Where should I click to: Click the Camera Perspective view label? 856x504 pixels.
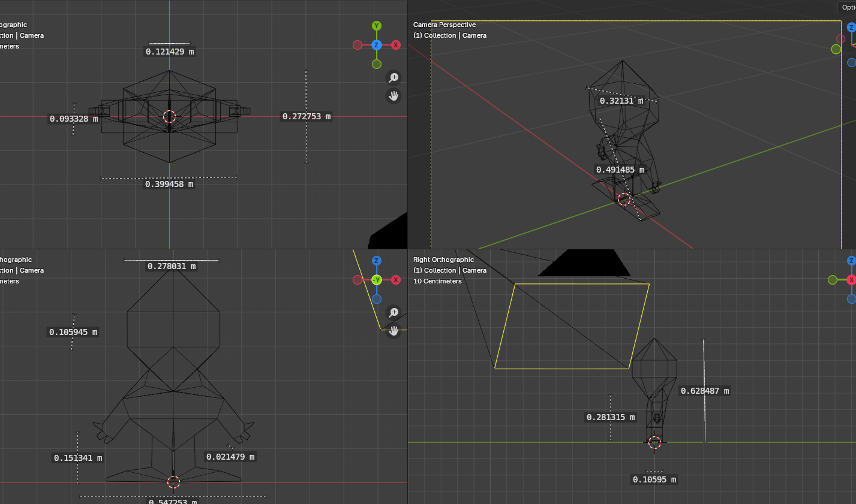pyautogui.click(x=444, y=25)
